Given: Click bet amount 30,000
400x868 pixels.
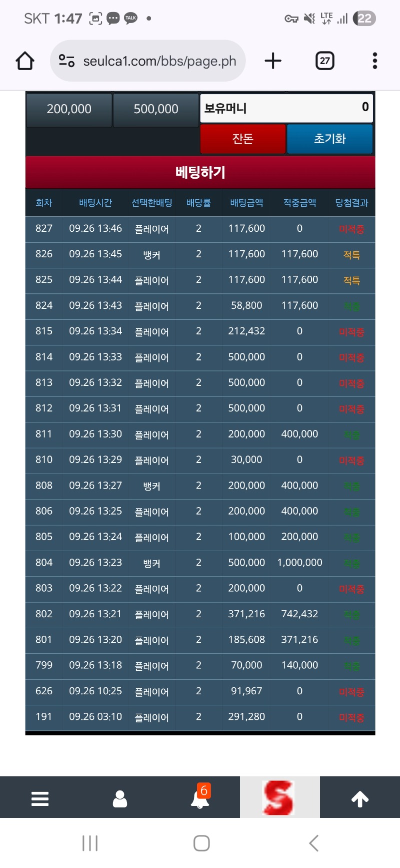Looking at the screenshot, I should [x=246, y=460].
